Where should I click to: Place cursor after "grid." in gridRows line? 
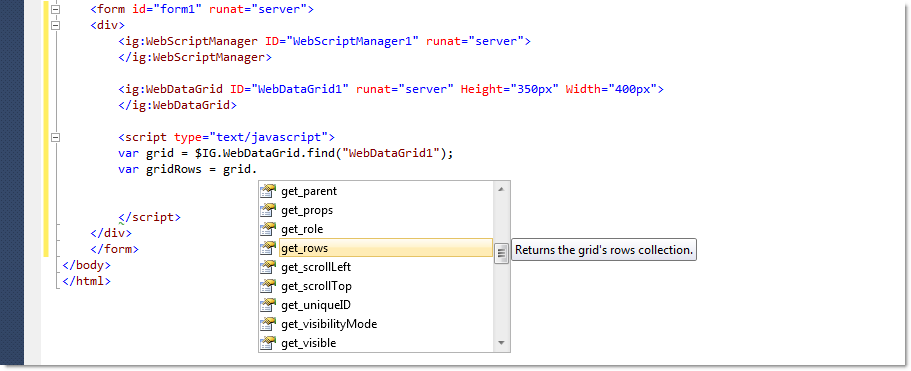click(x=258, y=170)
